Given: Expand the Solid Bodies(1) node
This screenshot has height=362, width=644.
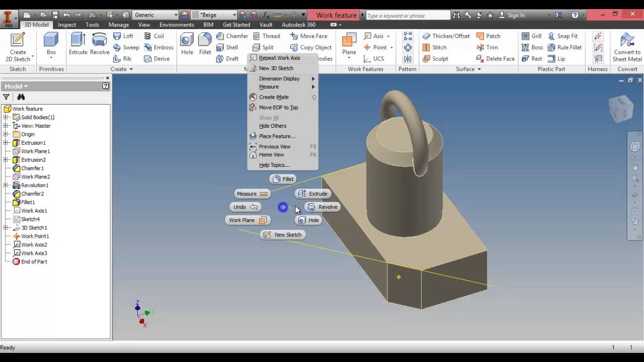Looking at the screenshot, I should coord(6,117).
